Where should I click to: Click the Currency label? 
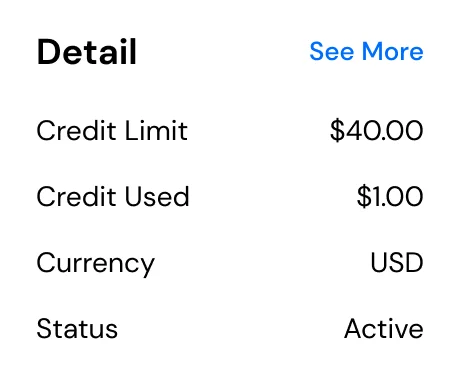click(x=96, y=264)
